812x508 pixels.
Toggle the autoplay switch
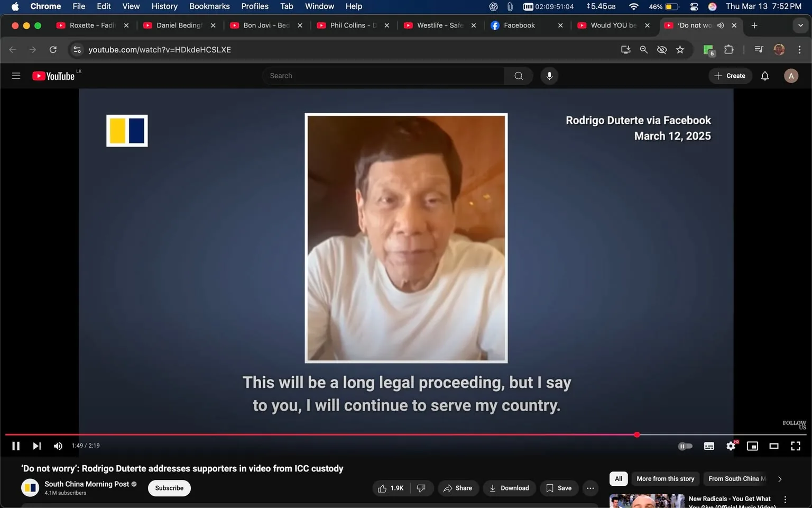pyautogui.click(x=685, y=446)
